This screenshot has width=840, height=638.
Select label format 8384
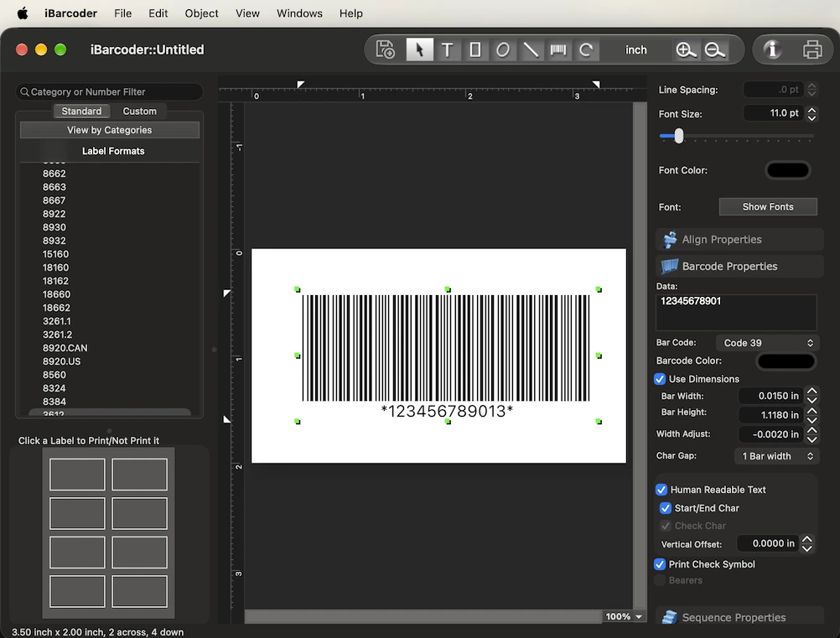coord(54,402)
